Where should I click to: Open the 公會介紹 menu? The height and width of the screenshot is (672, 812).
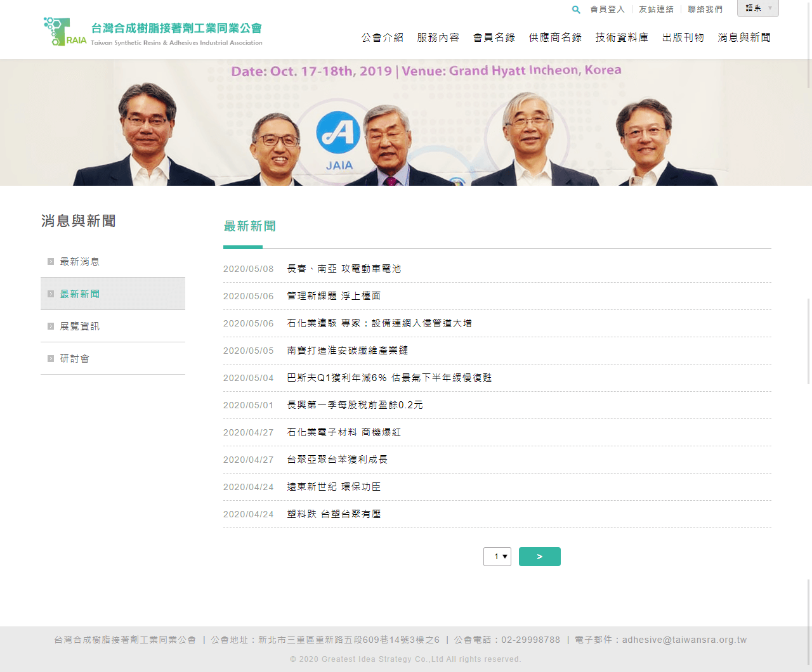click(x=383, y=37)
